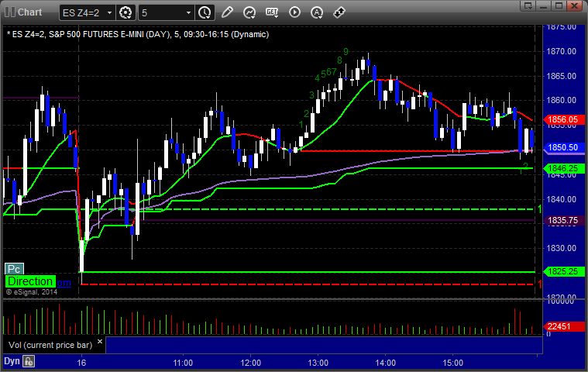Image resolution: width=588 pixels, height=372 pixels.
Task: Click the pop-out window button in title bar
Action: coord(528,5)
